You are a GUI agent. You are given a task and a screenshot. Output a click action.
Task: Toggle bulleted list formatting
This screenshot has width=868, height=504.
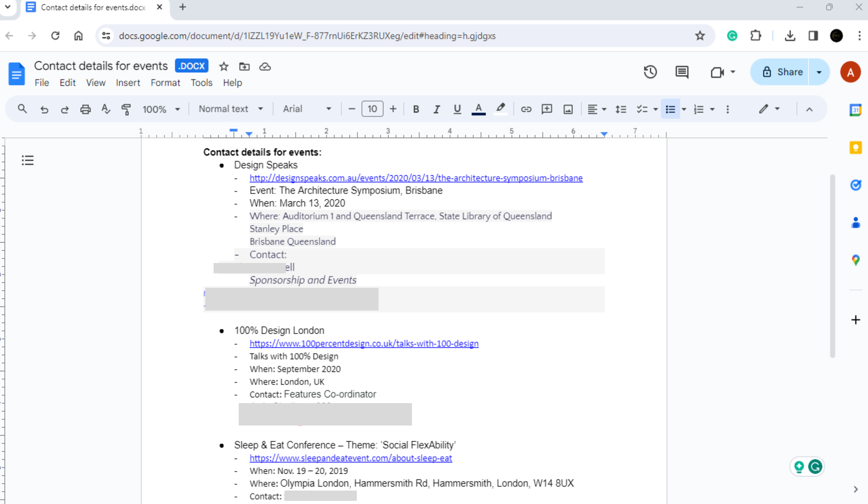(x=670, y=109)
